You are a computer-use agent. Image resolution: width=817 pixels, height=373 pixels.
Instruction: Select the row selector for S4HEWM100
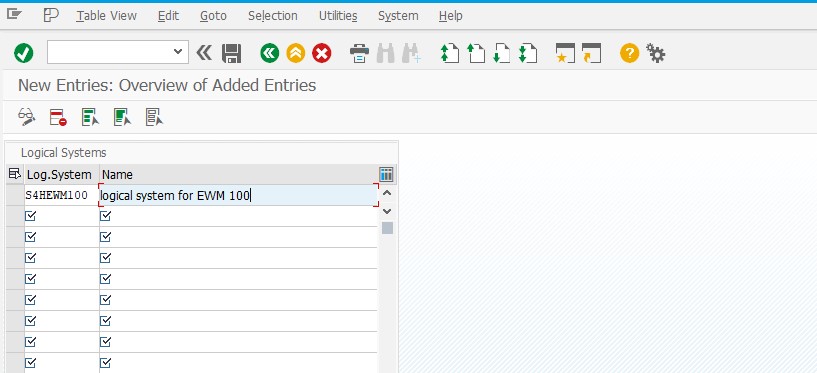tap(15, 195)
